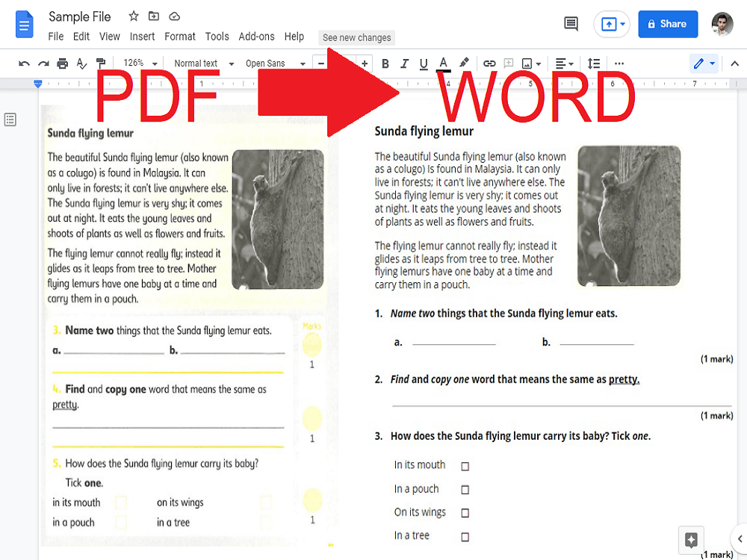Tick the 'In a pouch' checkbox

click(465, 490)
